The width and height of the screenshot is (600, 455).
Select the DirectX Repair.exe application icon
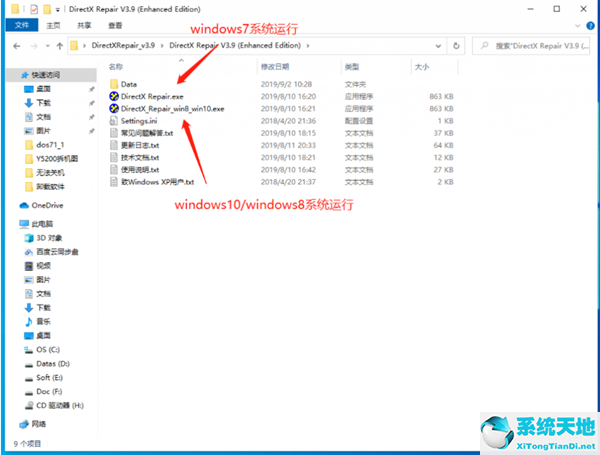(114, 96)
